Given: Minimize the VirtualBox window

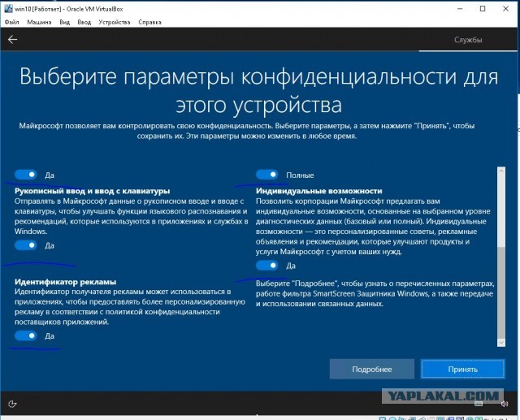Looking at the screenshot, I should tap(460, 9).
